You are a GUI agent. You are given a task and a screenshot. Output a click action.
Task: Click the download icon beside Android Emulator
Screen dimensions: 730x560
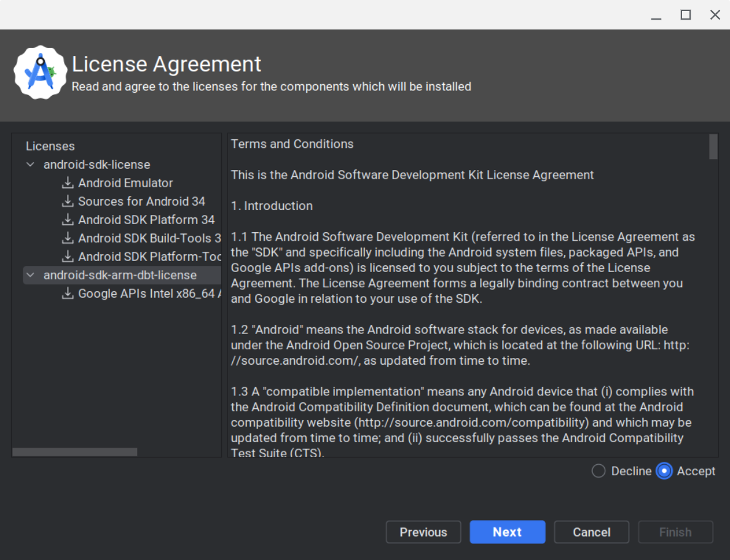click(68, 182)
